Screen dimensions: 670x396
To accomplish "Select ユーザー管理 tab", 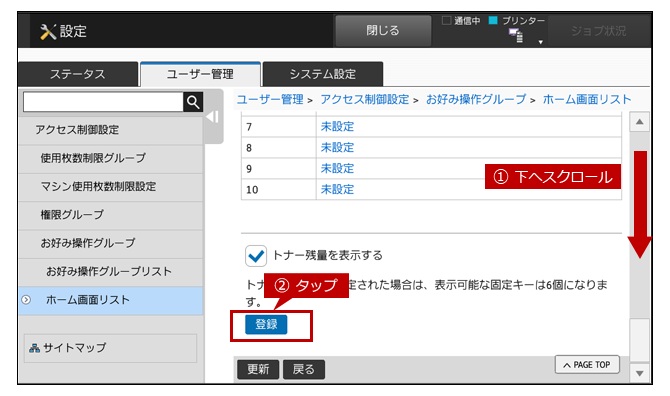I will (x=200, y=74).
